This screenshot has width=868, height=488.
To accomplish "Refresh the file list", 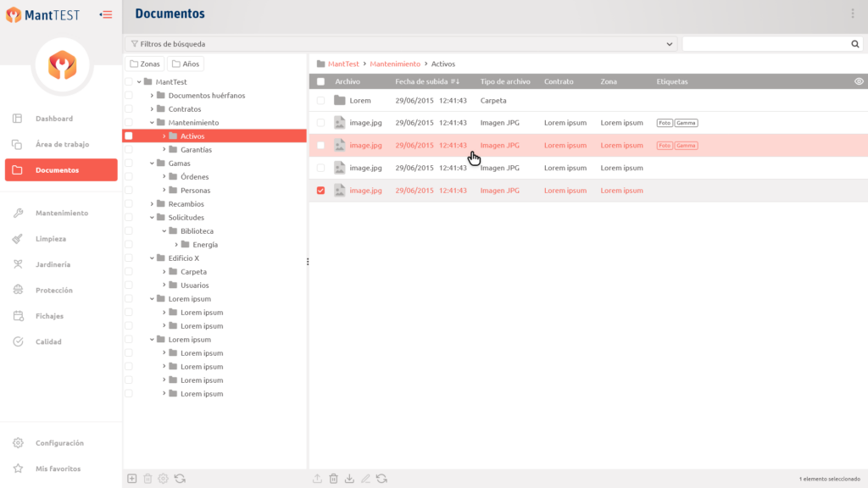I will tap(381, 479).
